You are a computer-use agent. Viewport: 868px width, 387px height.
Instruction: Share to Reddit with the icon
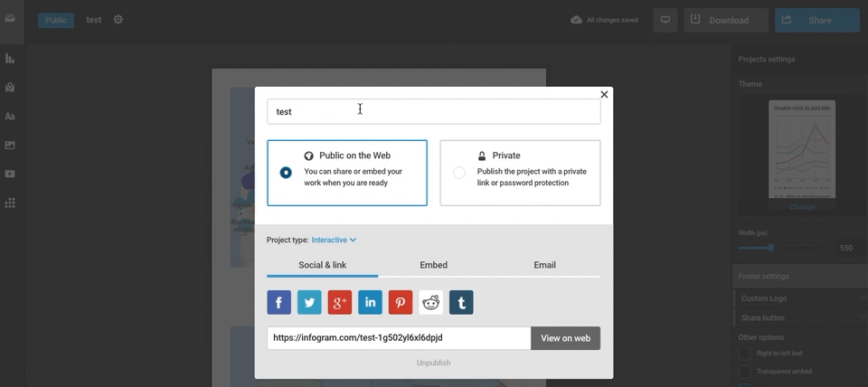click(431, 303)
